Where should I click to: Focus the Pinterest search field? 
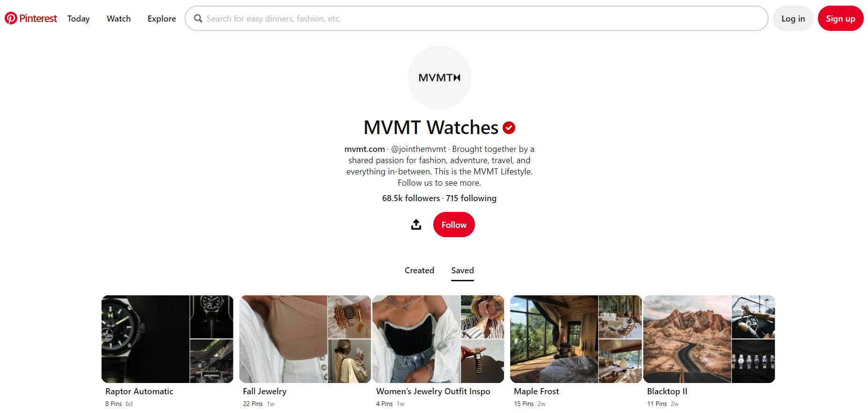coord(476,18)
